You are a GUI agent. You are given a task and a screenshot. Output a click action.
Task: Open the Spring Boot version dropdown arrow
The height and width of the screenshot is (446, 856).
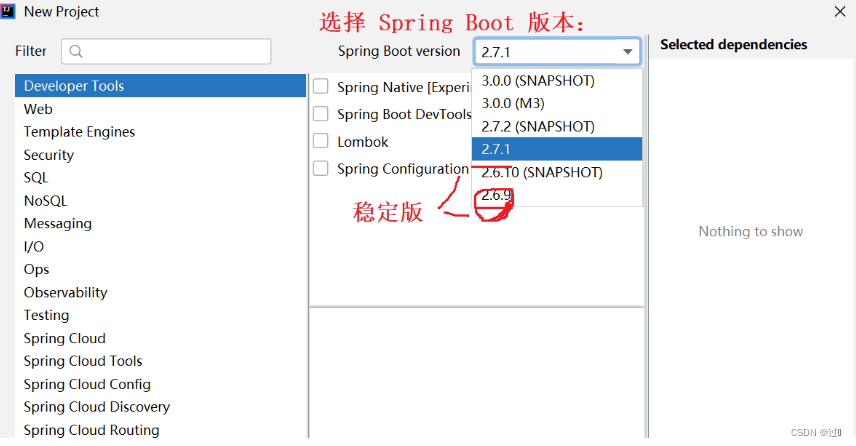pyautogui.click(x=628, y=52)
